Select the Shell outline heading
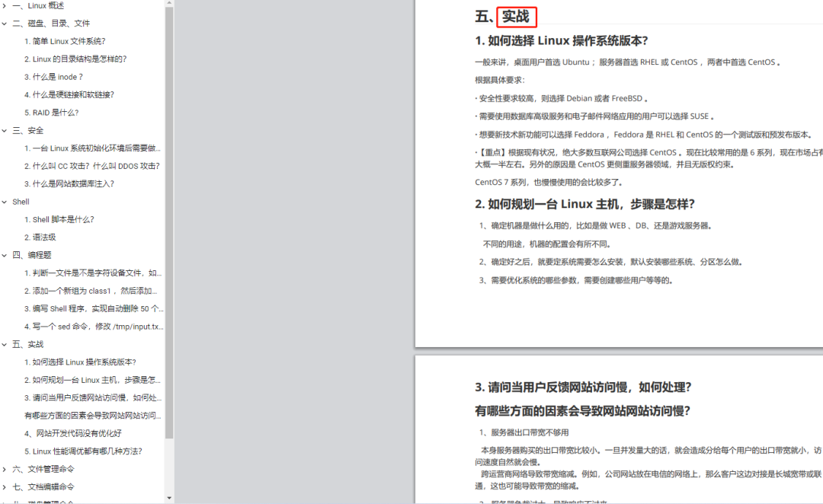The height and width of the screenshot is (504, 823). point(21,202)
